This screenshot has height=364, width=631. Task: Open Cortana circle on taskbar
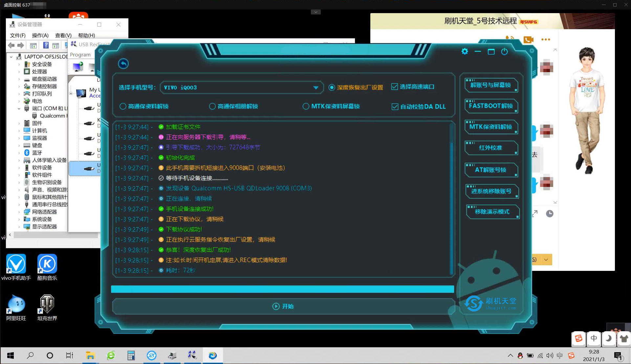[x=50, y=355]
